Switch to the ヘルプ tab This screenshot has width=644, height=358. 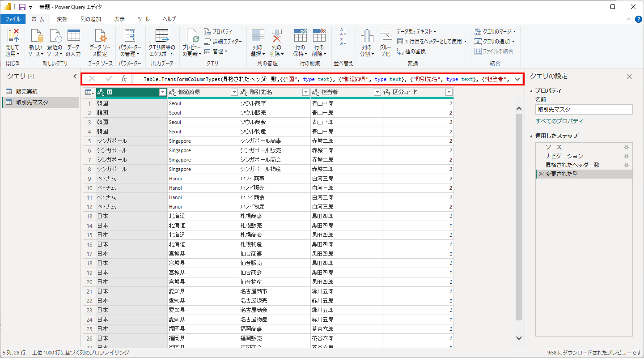click(169, 19)
